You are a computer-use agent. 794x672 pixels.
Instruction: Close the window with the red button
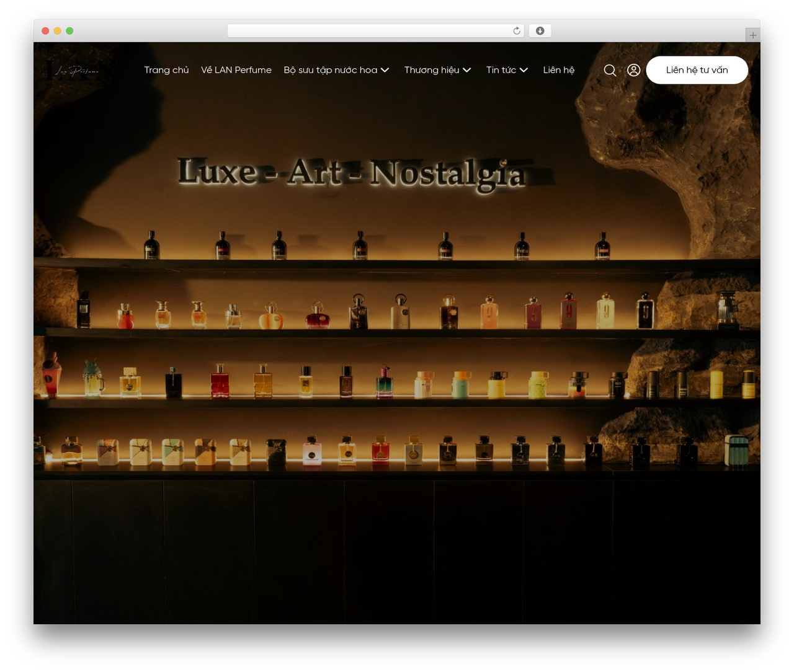[x=45, y=31]
